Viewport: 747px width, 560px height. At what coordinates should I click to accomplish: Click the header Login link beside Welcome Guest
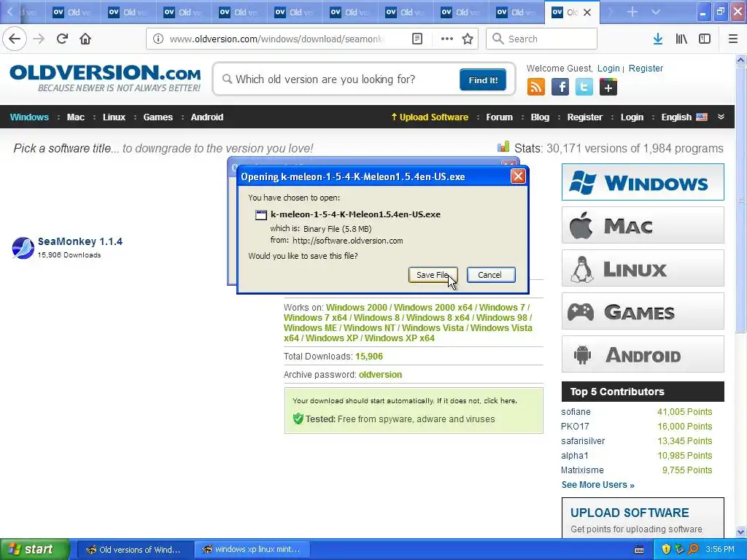608,68
